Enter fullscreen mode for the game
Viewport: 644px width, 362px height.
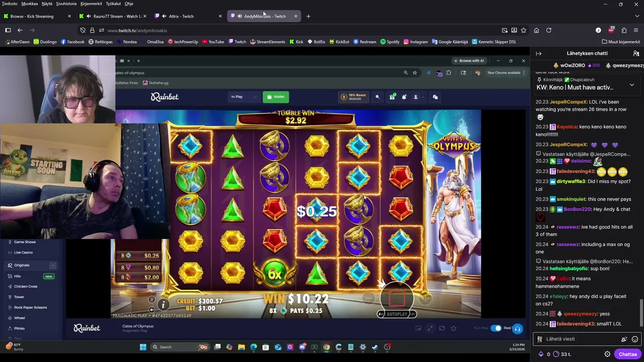(x=430, y=328)
